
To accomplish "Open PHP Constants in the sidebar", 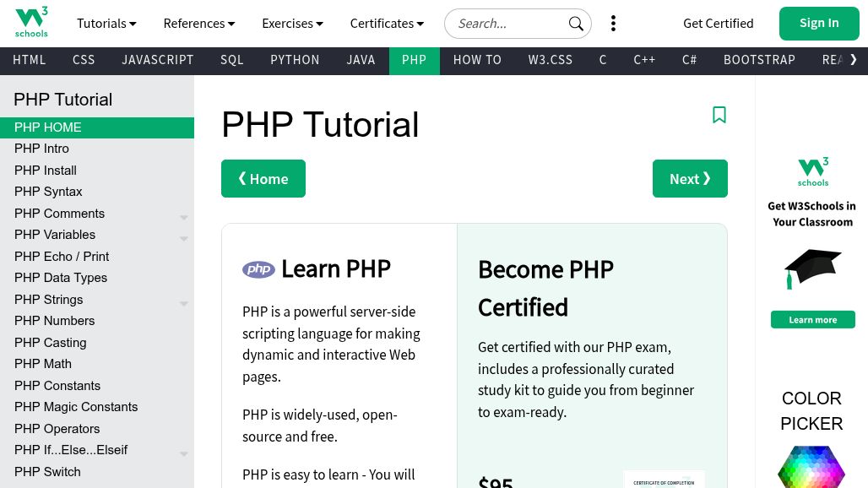I will tap(97, 386).
